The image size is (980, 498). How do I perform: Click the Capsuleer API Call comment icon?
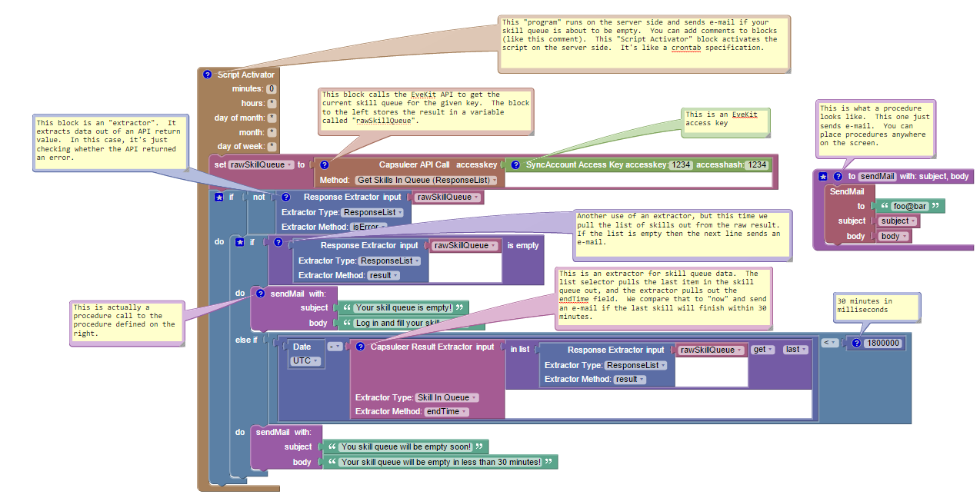coord(325,164)
